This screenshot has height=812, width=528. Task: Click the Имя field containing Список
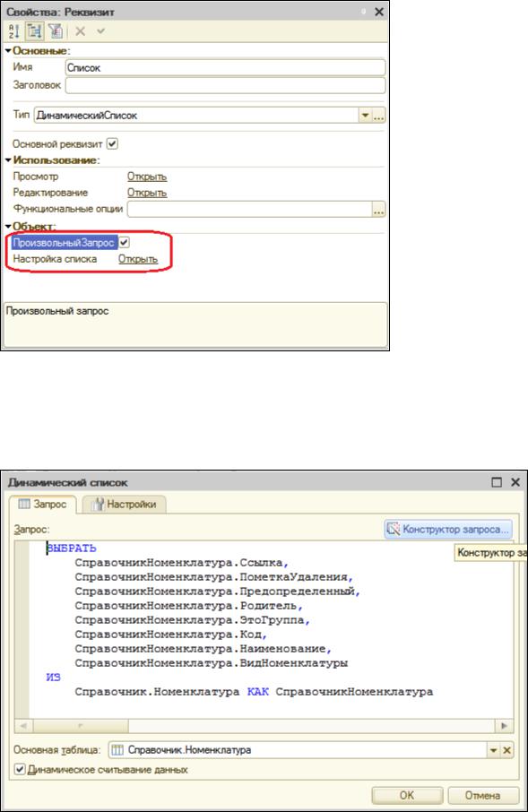[225, 68]
